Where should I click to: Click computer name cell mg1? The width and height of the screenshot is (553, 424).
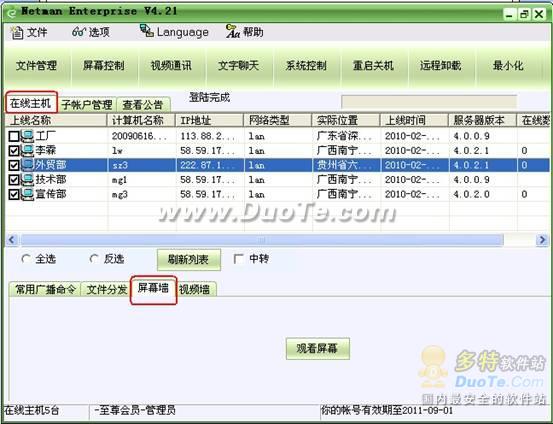pos(119,180)
